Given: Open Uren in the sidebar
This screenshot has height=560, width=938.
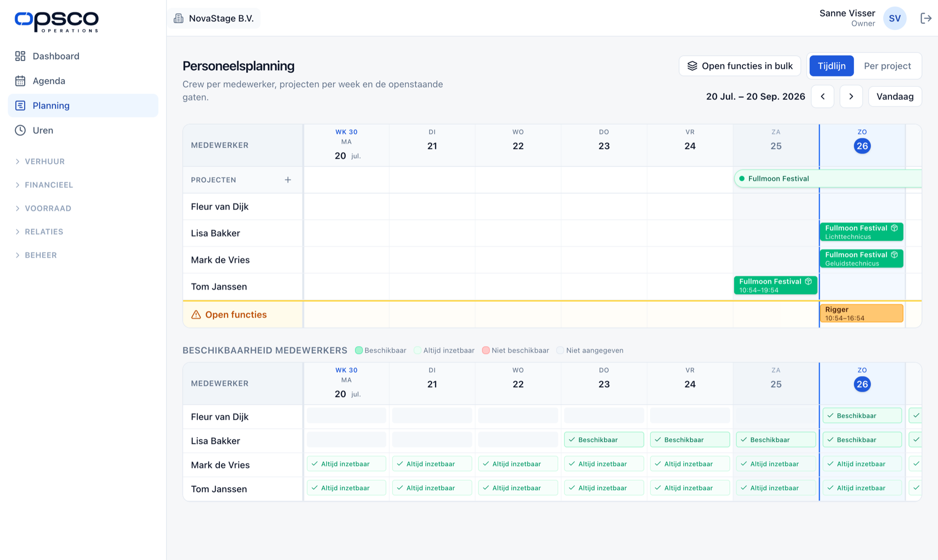Looking at the screenshot, I should point(83,130).
